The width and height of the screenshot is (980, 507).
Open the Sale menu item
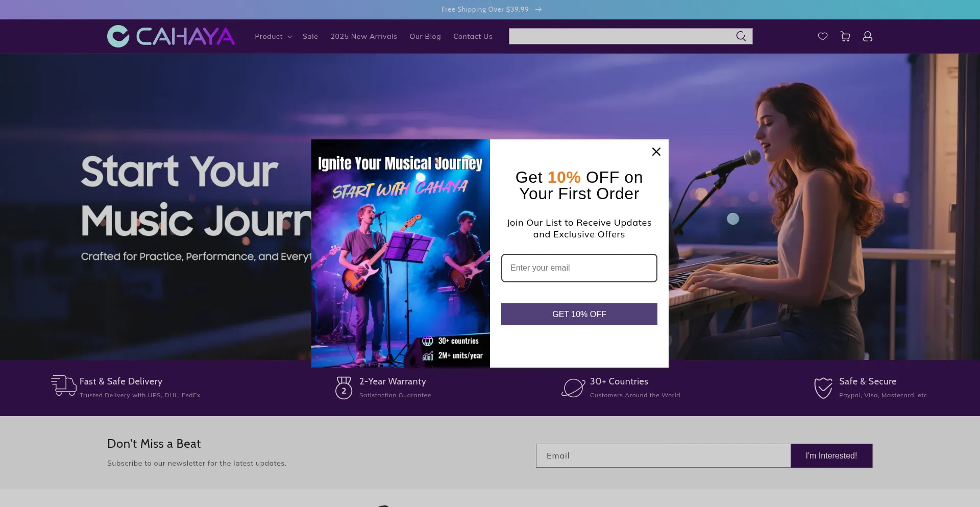310,36
